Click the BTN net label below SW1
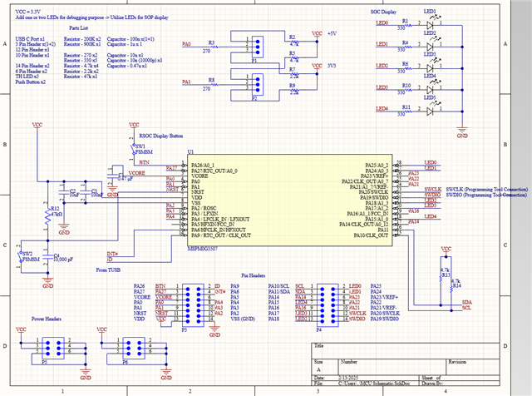Image resolution: width=532 pixels, height=396 pixels. point(144,163)
